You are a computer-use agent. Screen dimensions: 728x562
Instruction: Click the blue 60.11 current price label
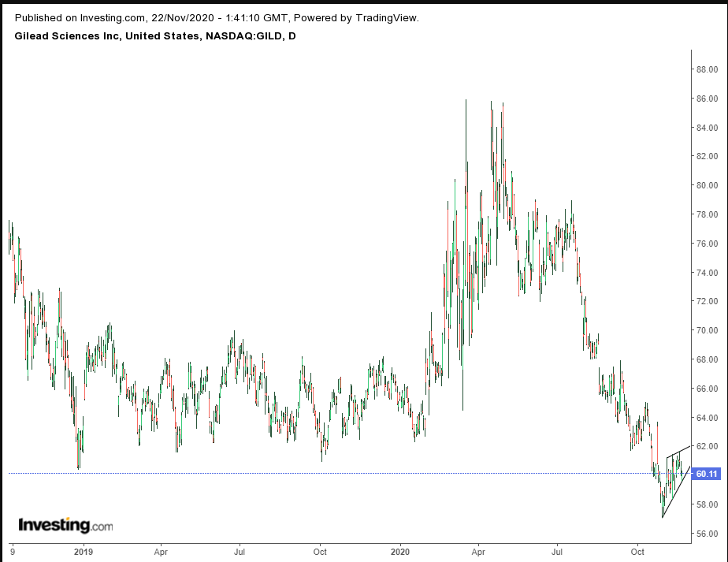coord(706,474)
